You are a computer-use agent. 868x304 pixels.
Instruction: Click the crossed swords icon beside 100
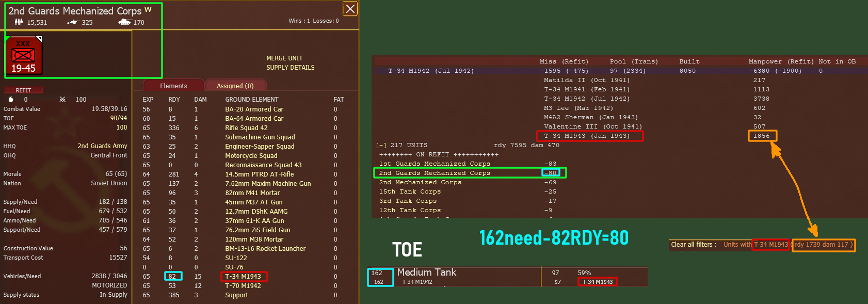tap(62, 100)
